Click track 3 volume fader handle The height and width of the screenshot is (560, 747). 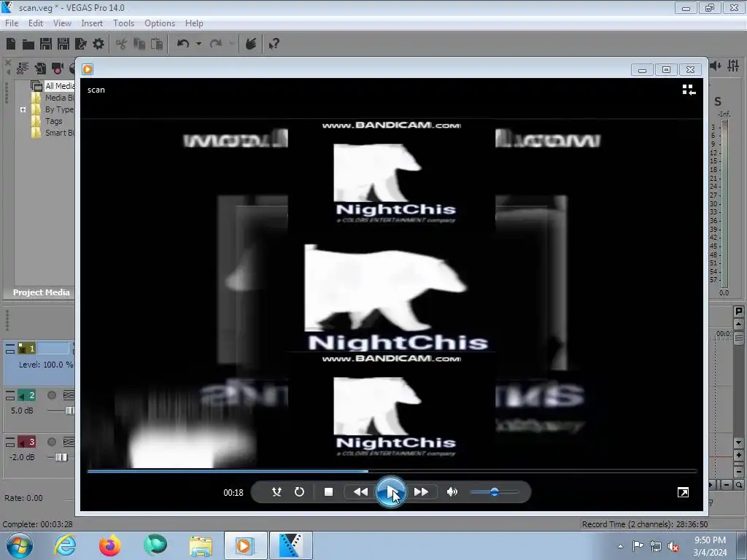pos(61,457)
